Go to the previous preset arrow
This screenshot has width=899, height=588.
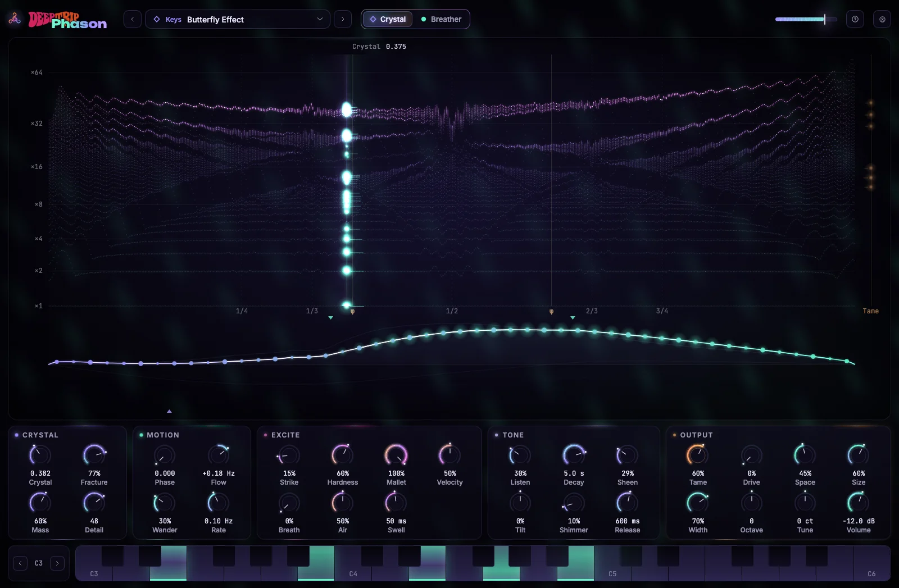click(133, 19)
